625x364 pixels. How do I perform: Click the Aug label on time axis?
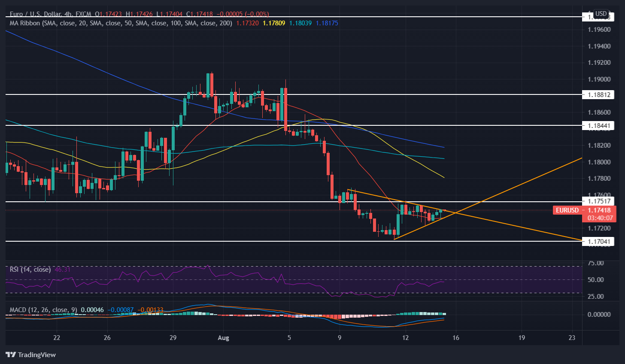[224, 338]
